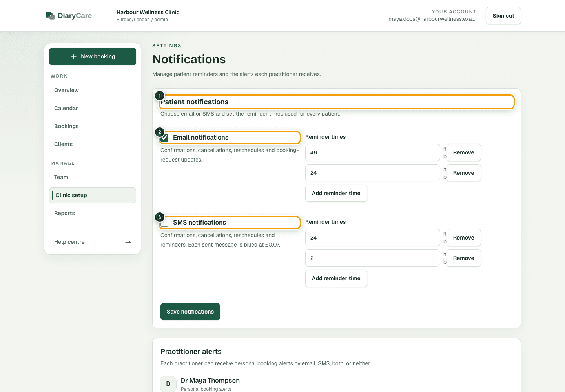Click the Practitioner alerts heading
565x392 pixels.
(191, 352)
